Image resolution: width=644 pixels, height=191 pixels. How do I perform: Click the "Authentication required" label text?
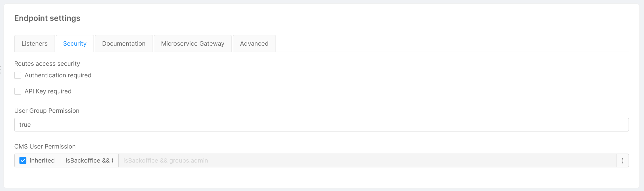[x=58, y=75]
